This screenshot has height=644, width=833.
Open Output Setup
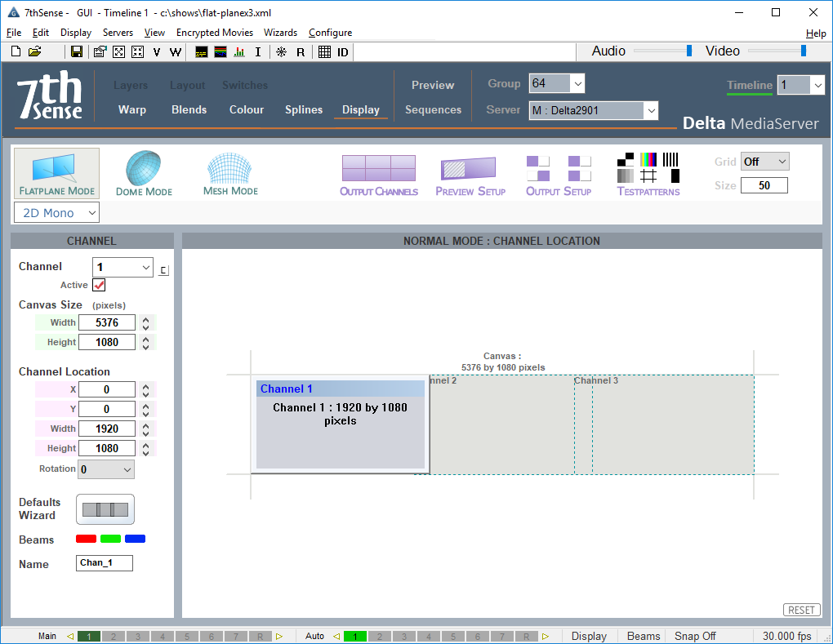pos(559,175)
